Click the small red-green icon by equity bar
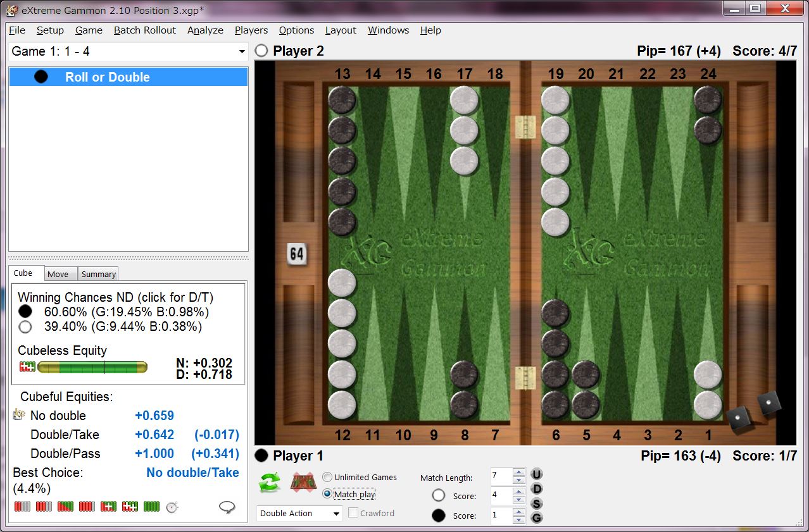Screen dimensions: 809x532 [27, 367]
